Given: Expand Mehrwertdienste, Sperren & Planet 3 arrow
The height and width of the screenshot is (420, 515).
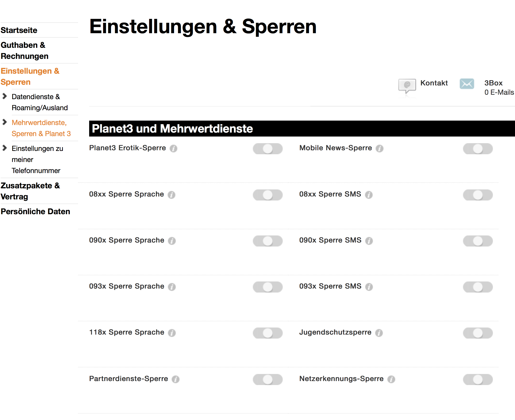Looking at the screenshot, I should [x=4, y=122].
